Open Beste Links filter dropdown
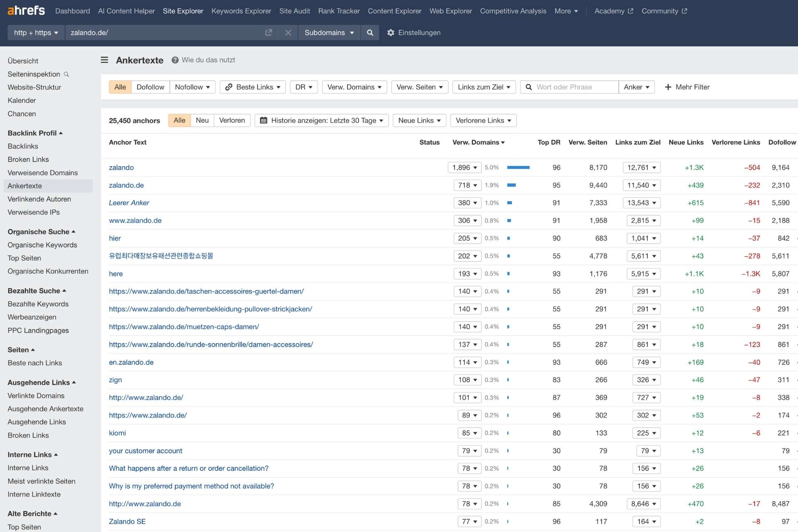The height and width of the screenshot is (532, 798). (x=253, y=87)
